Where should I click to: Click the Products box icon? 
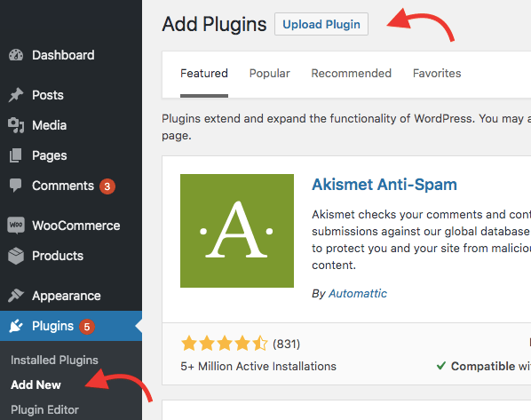[x=16, y=256]
